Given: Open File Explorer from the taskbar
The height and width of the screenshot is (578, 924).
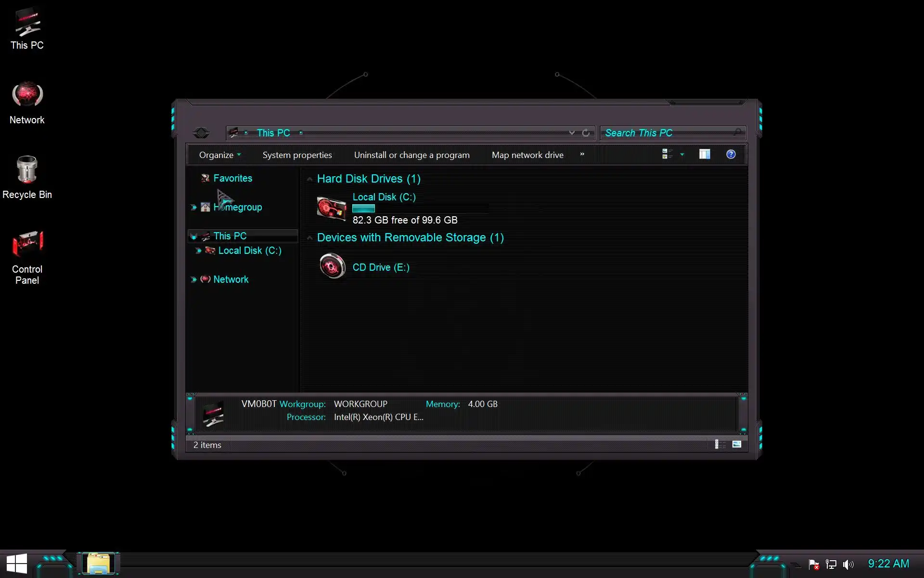Looking at the screenshot, I should 99,564.
